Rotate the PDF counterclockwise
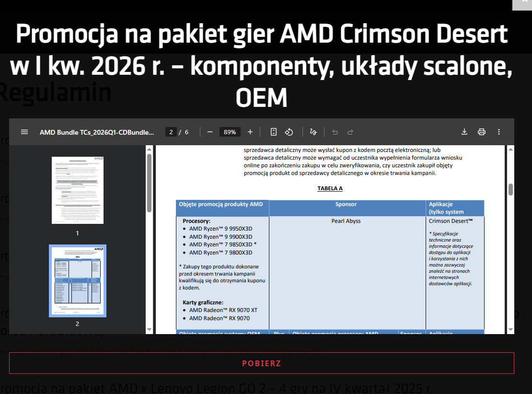The image size is (532, 394). click(289, 132)
